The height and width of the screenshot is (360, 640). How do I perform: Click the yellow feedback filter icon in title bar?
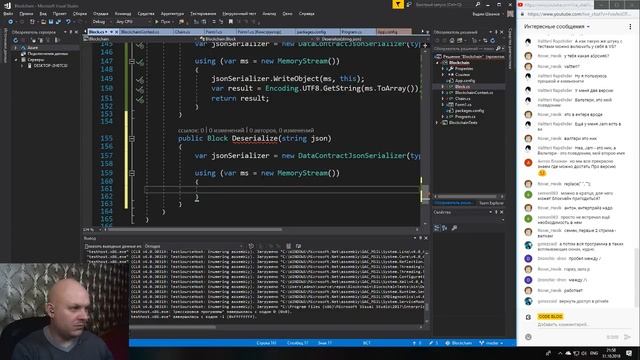[398, 4]
